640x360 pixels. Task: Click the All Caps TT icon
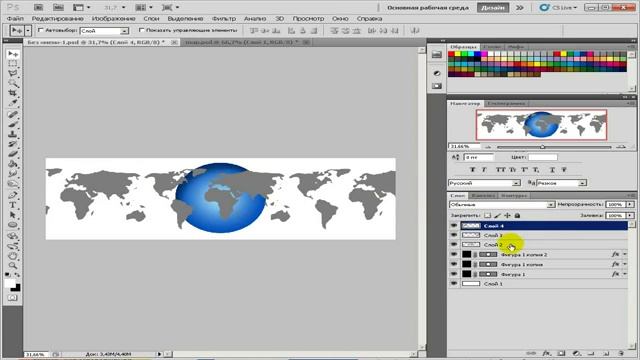(500, 169)
